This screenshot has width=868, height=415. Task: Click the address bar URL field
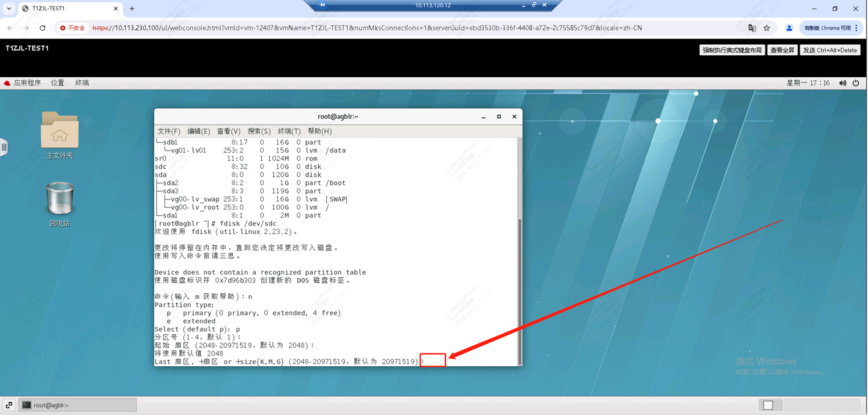pyautogui.click(x=367, y=28)
